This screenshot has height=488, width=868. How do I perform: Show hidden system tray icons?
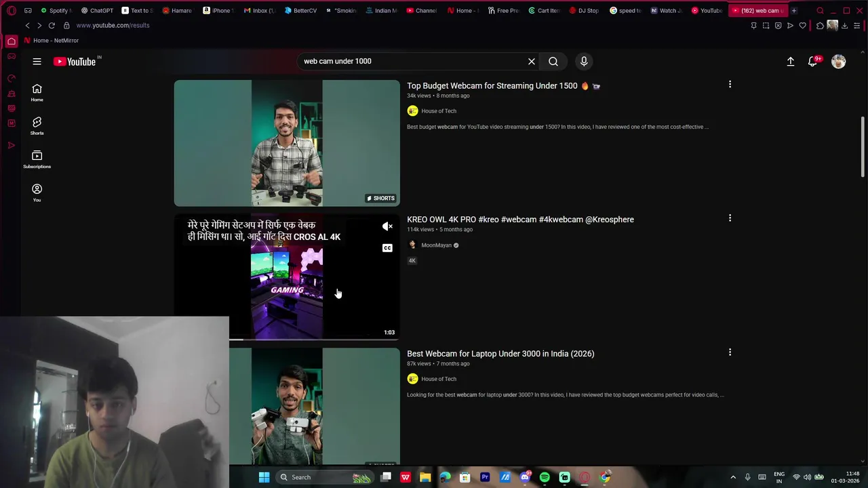(733, 477)
